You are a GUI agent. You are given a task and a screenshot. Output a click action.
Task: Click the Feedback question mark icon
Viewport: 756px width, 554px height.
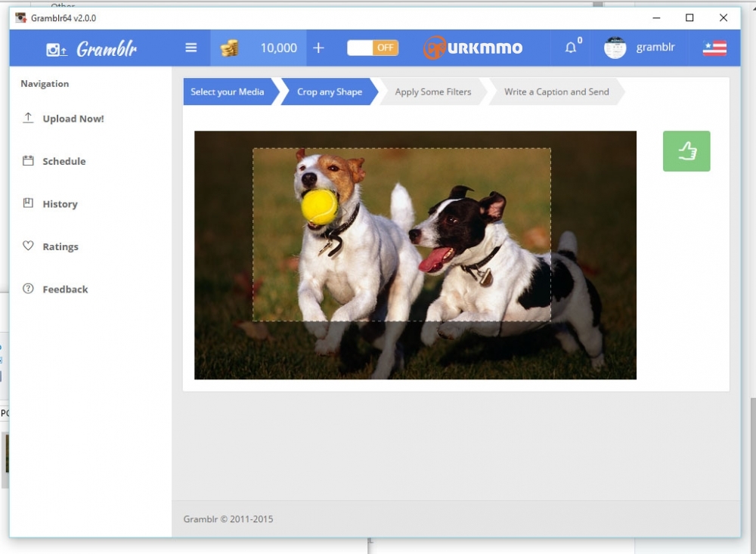click(28, 288)
